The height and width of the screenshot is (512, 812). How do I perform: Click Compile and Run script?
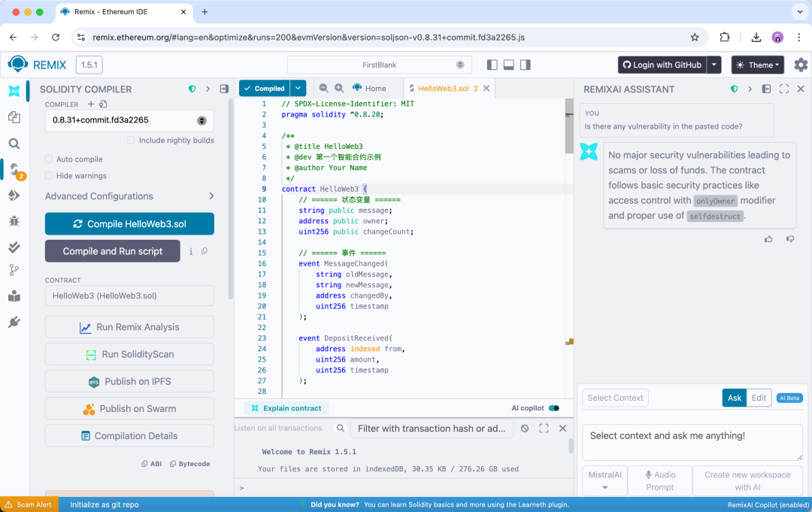[112, 251]
